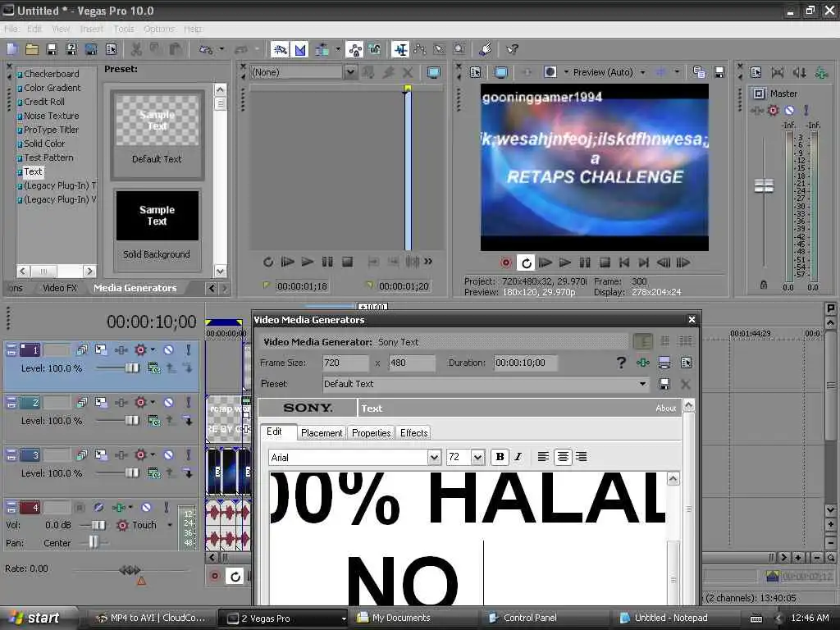Open Untitled - Notepad from taskbar
This screenshot has width=840, height=630.
point(669,619)
